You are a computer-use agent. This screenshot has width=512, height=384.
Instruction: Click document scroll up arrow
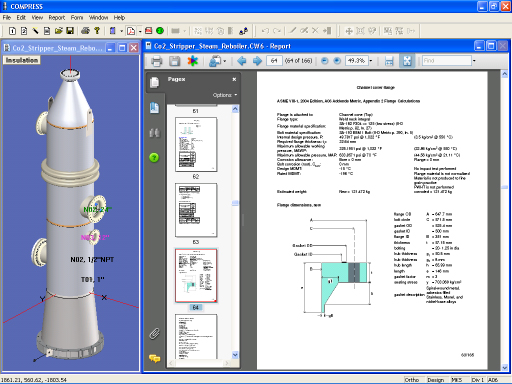pyautogui.click(x=505, y=74)
